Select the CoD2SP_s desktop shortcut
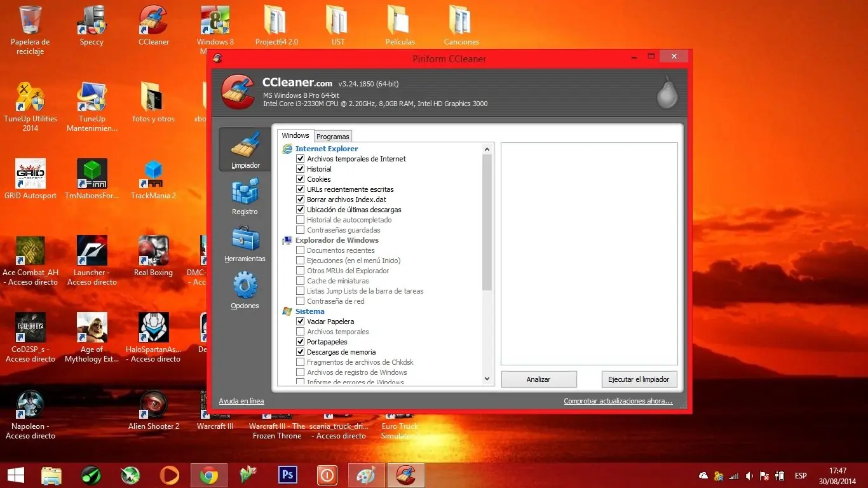The height and width of the screenshot is (488, 868). click(31, 337)
